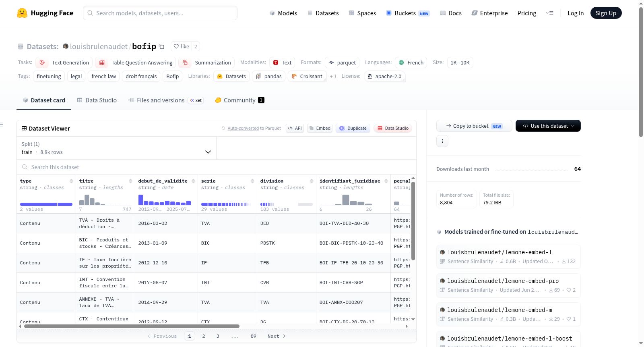644x347 pixels.
Task: Go to Models in top navigation
Action: (283, 13)
